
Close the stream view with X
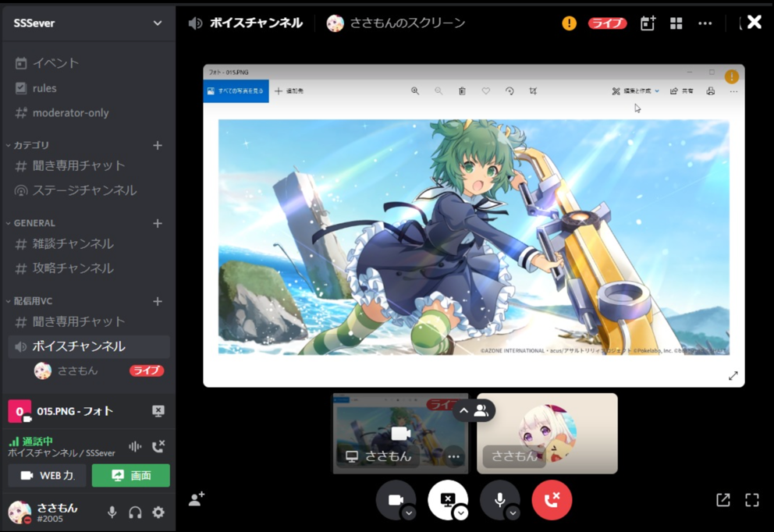pos(754,22)
